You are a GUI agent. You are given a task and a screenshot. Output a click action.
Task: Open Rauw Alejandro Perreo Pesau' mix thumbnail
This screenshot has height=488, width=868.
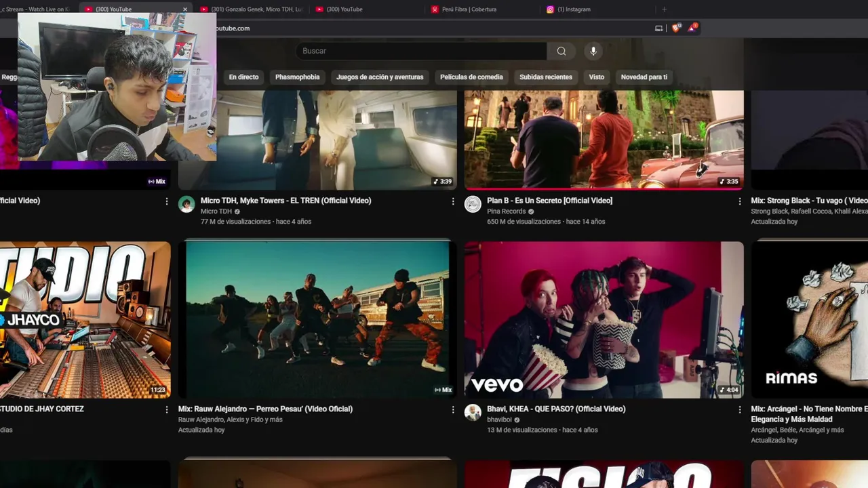(317, 319)
